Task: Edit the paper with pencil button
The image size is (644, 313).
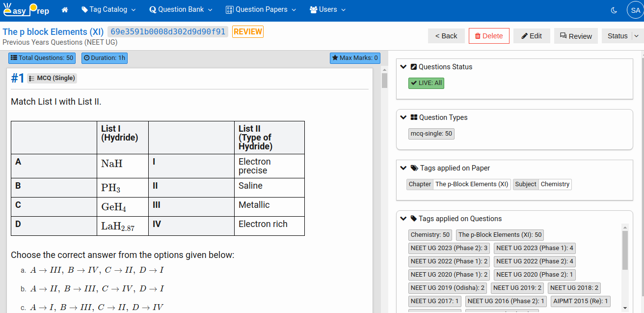Action: (532, 36)
